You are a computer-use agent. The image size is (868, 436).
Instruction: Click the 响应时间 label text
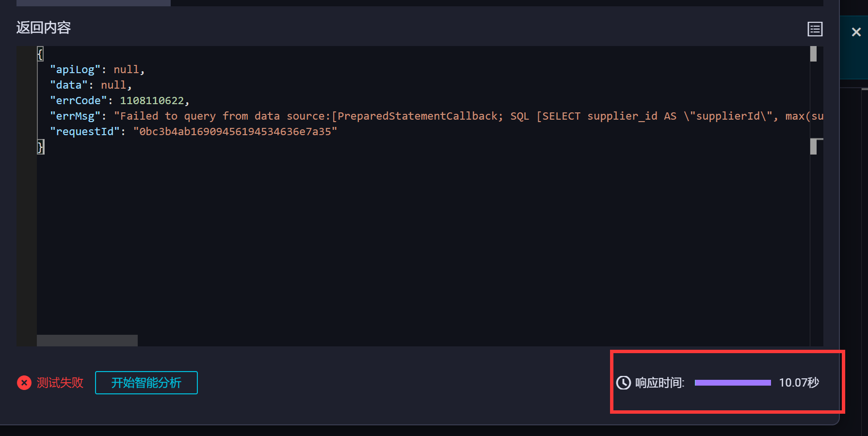tap(659, 383)
